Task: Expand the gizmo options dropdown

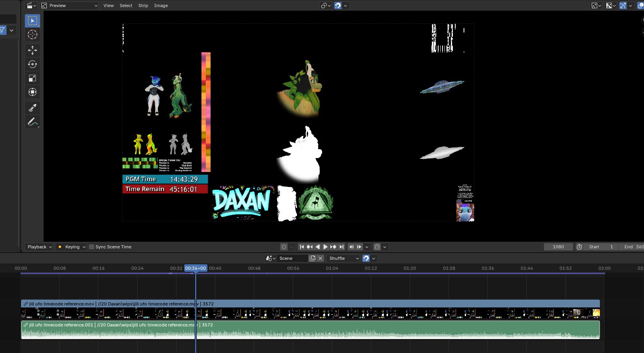Action: 631,6
